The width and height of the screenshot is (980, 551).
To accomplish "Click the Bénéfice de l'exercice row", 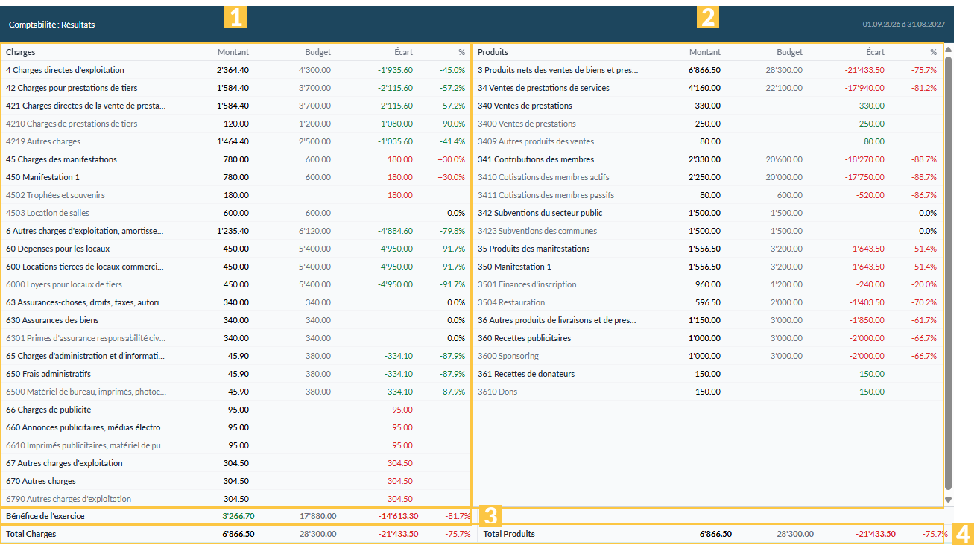I will coord(237,515).
